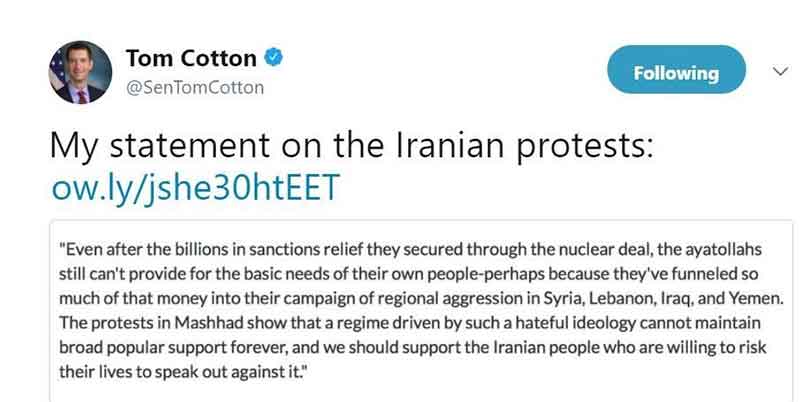Expand the tweet options chevron menu
800x402 pixels.
(x=771, y=71)
